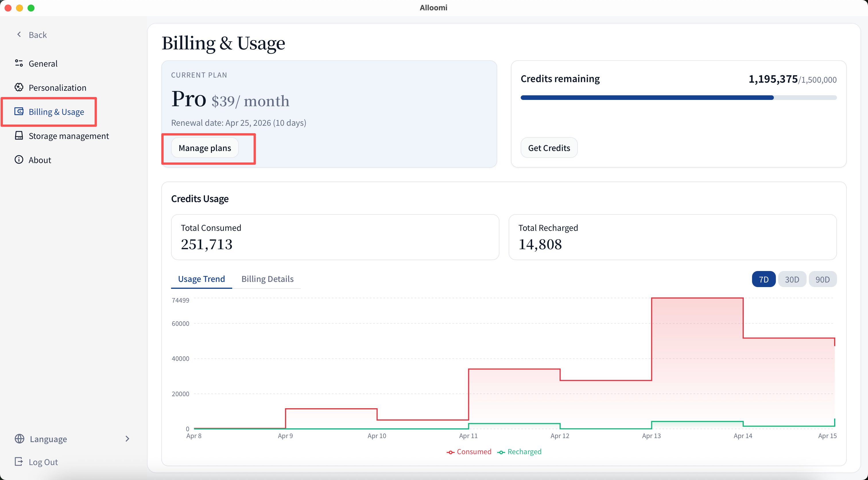Click the Back chevron arrow icon
Image resolution: width=868 pixels, height=480 pixels.
tap(19, 34)
